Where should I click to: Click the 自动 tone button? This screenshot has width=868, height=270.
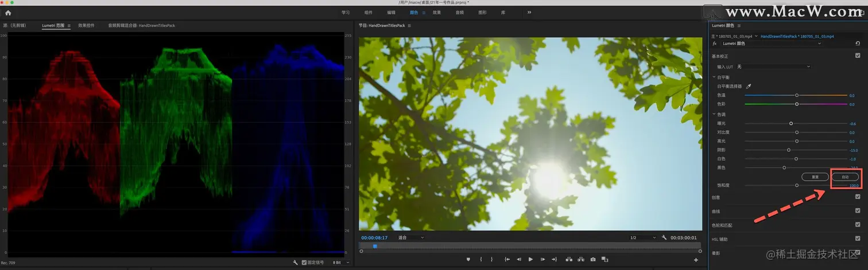[x=845, y=177]
